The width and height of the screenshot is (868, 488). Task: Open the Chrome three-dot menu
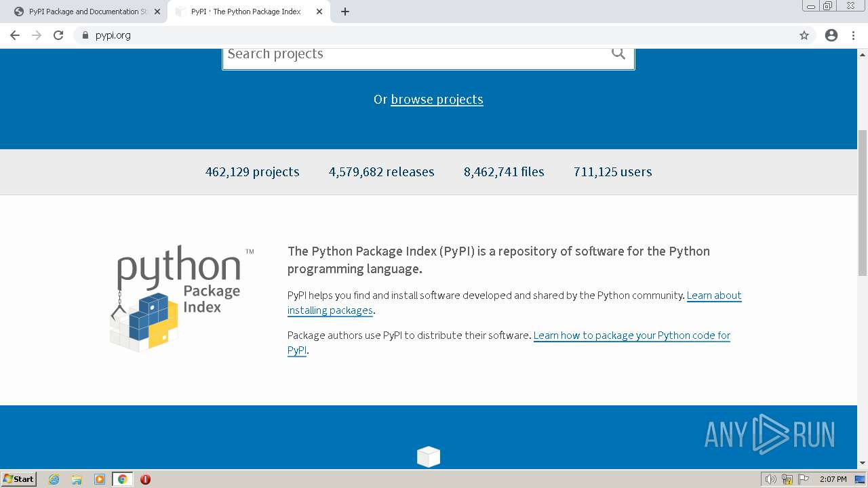(853, 35)
